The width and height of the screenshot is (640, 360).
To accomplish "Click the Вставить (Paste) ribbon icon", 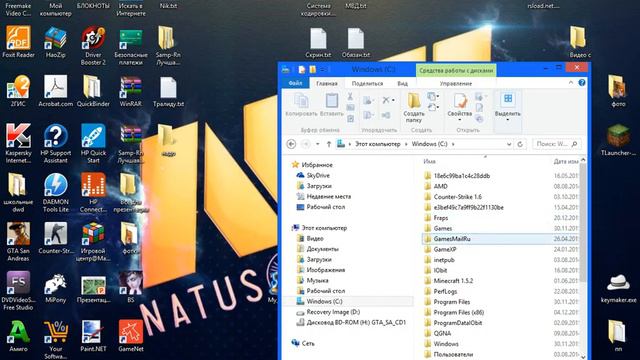I will (x=331, y=105).
